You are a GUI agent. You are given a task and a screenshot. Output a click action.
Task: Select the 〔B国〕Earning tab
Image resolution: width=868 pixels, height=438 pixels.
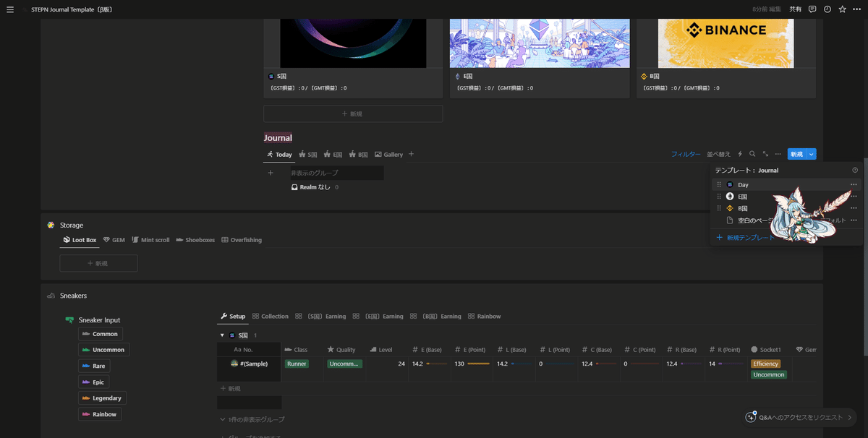pos(435,317)
